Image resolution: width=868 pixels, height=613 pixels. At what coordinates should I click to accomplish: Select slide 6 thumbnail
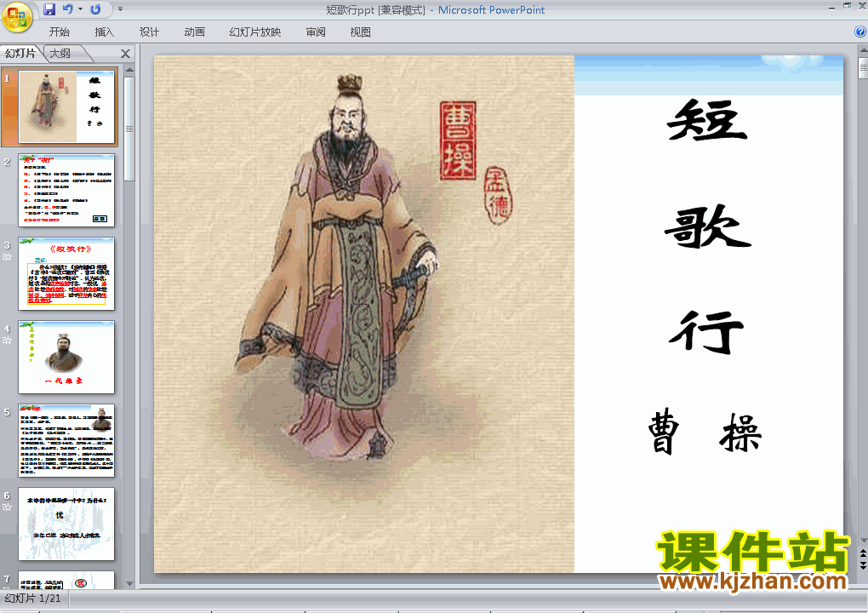click(x=66, y=524)
